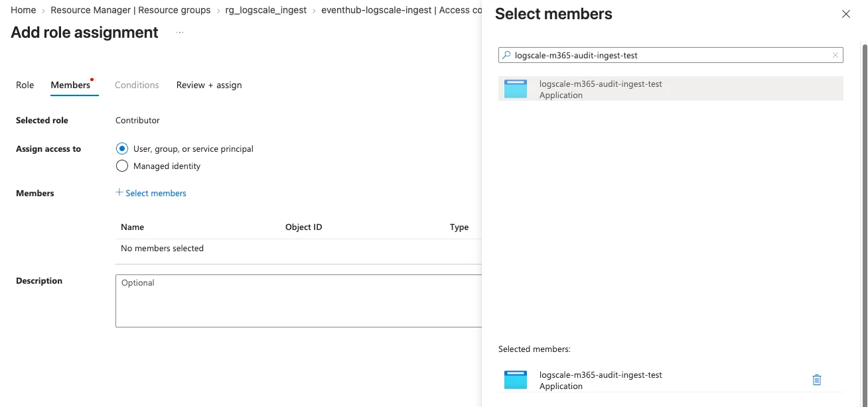Close the Select members panel

click(846, 14)
